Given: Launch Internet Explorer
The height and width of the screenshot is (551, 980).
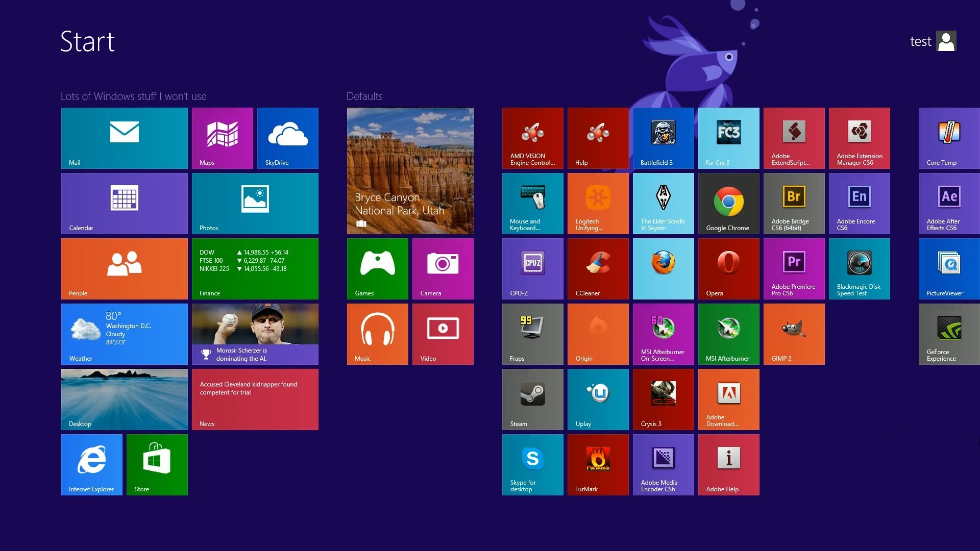Looking at the screenshot, I should (91, 464).
